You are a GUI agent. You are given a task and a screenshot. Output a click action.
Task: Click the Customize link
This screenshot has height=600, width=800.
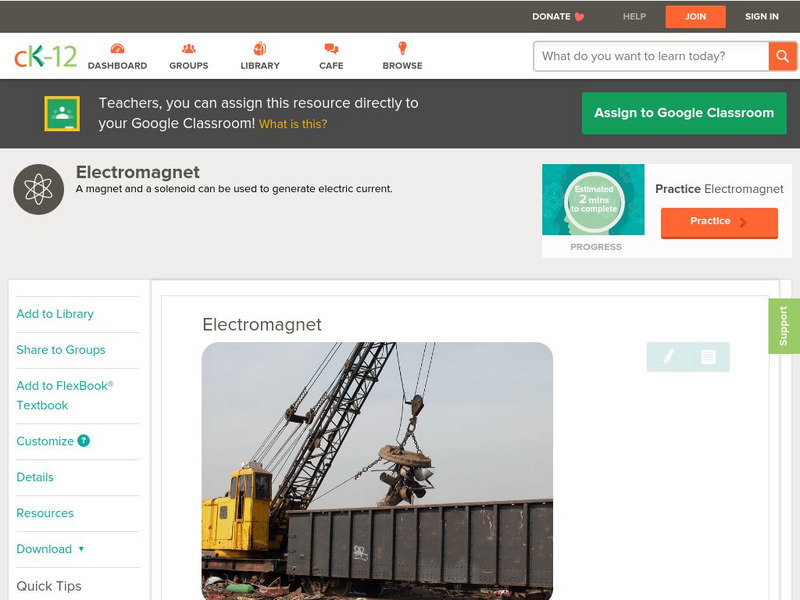(45, 441)
